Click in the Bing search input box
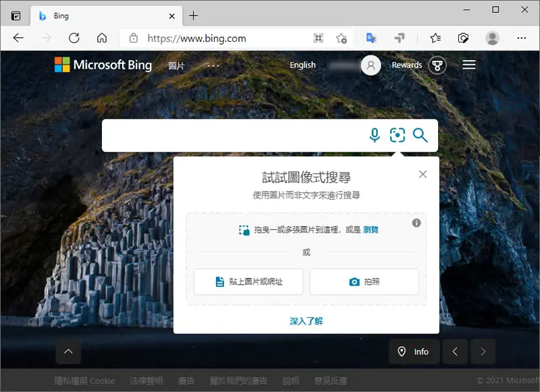 click(x=234, y=135)
